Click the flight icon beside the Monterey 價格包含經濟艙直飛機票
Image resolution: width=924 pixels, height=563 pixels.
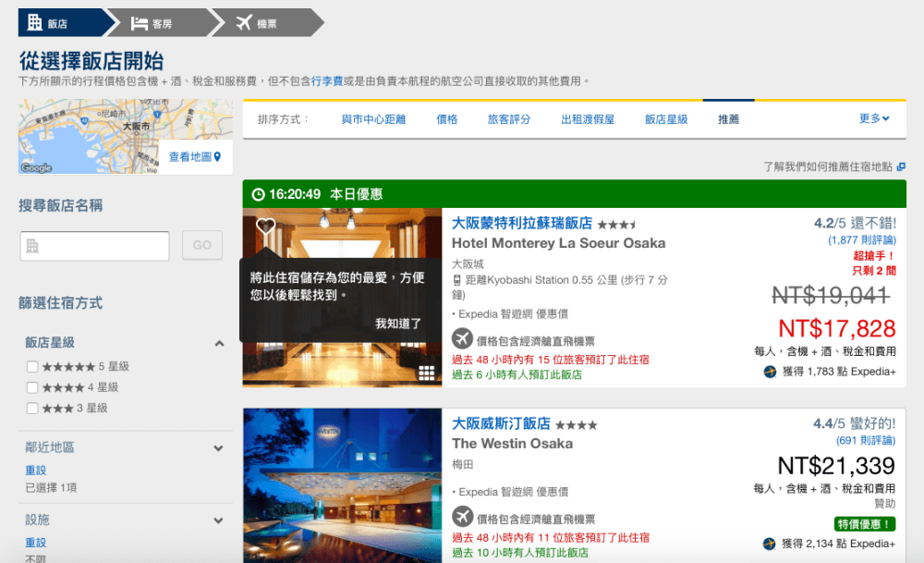pyautogui.click(x=463, y=338)
